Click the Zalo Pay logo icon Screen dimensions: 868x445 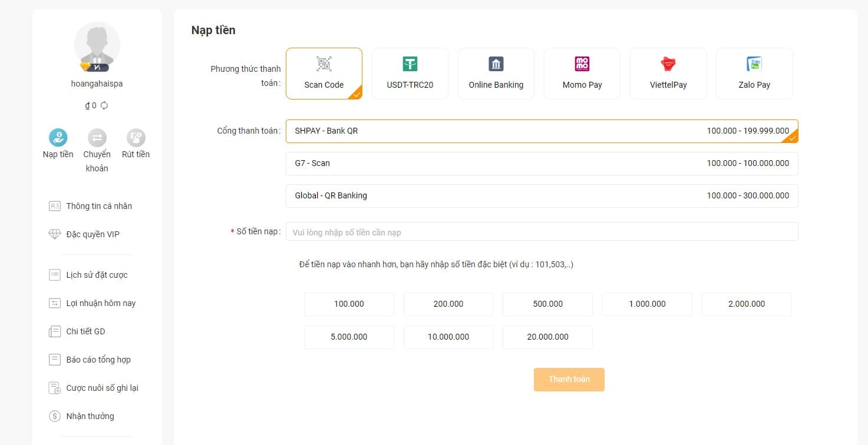coord(754,64)
